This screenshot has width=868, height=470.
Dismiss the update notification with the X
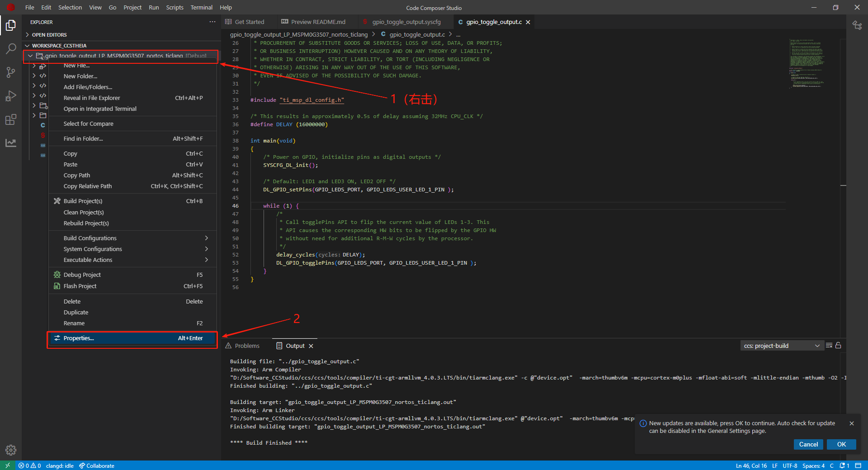pos(852,423)
